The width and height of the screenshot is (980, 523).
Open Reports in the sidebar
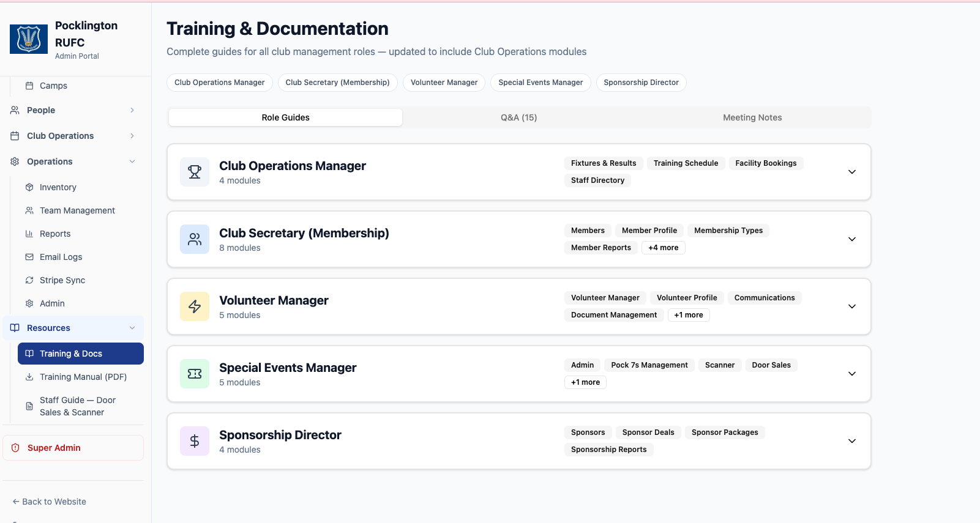click(x=81, y=234)
